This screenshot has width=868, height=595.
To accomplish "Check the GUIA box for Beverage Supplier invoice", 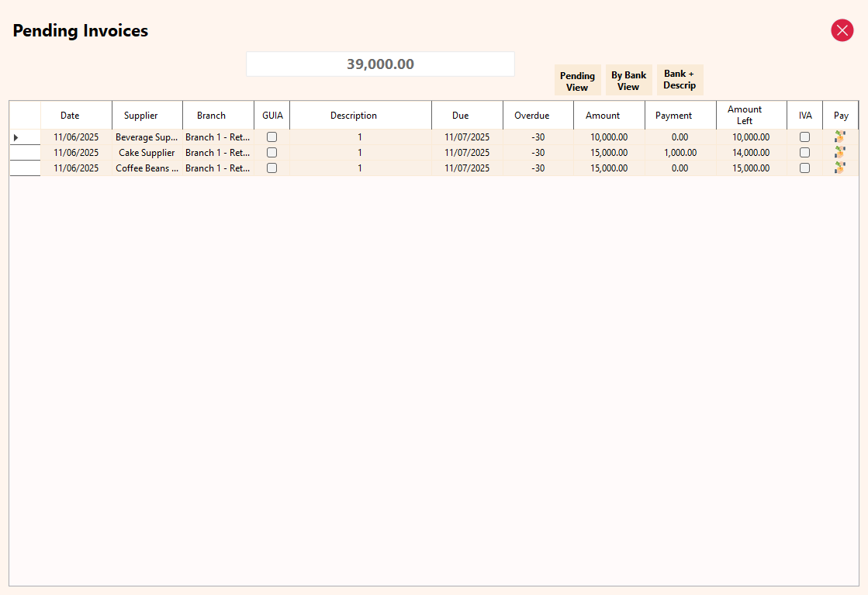I will (271, 137).
